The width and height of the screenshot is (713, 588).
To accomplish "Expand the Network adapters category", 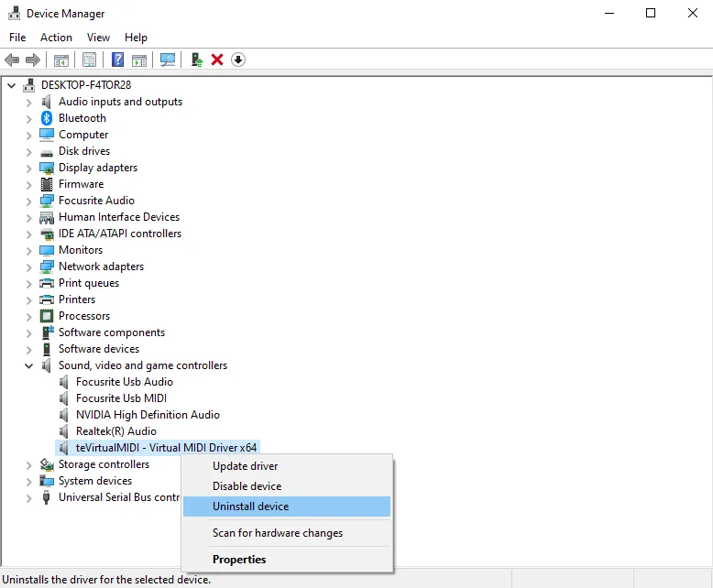I will [x=28, y=267].
